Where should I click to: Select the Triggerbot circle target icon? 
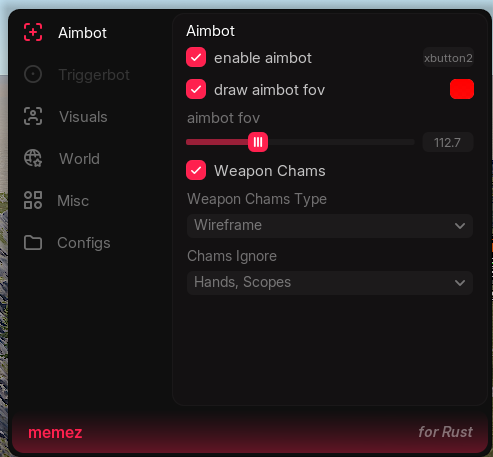[x=33, y=74]
